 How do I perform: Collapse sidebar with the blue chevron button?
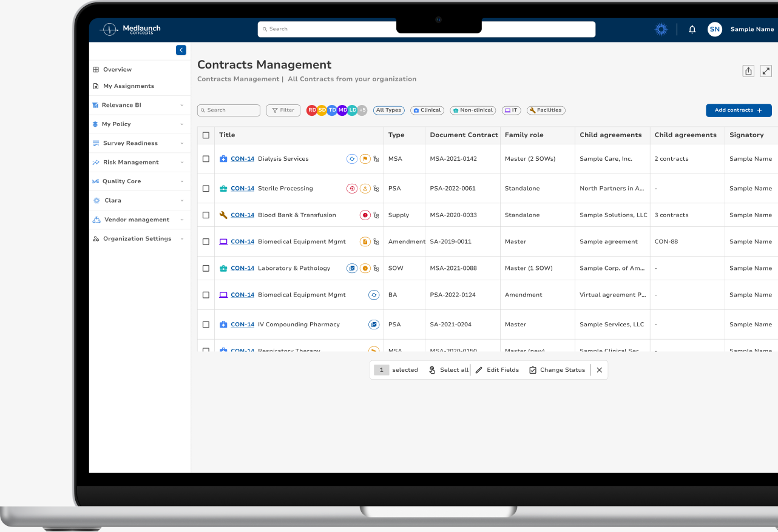click(x=181, y=50)
